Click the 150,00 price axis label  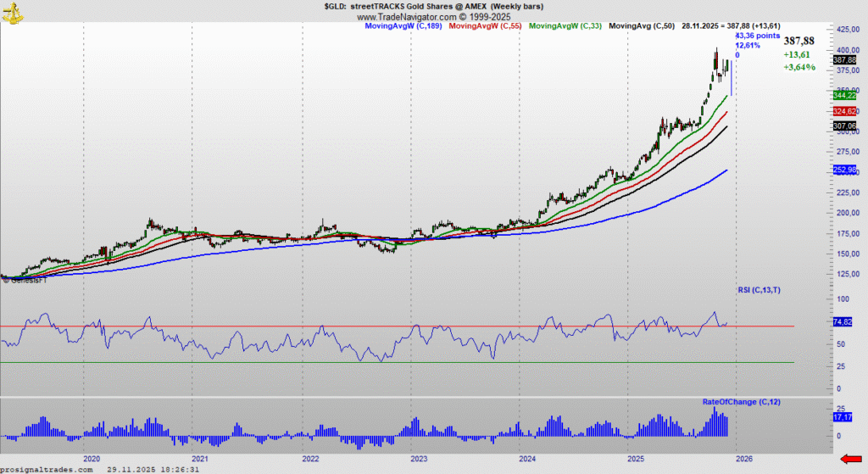849,254
